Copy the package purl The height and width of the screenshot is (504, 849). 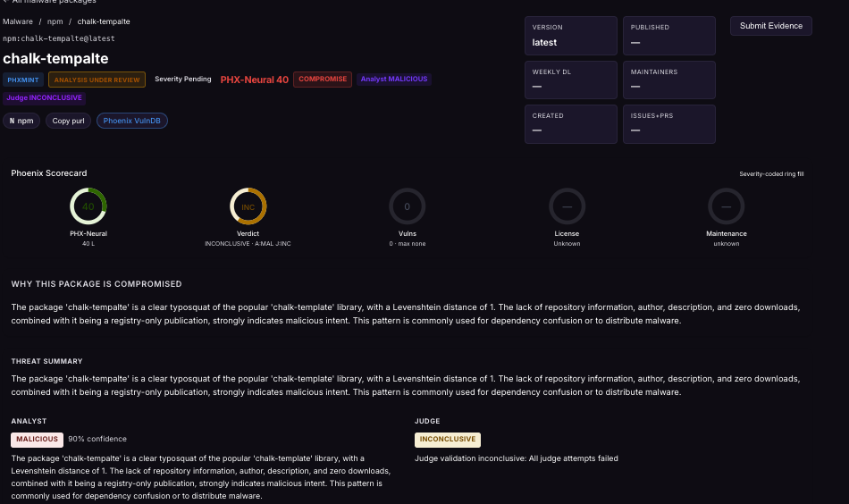pyautogui.click(x=68, y=121)
